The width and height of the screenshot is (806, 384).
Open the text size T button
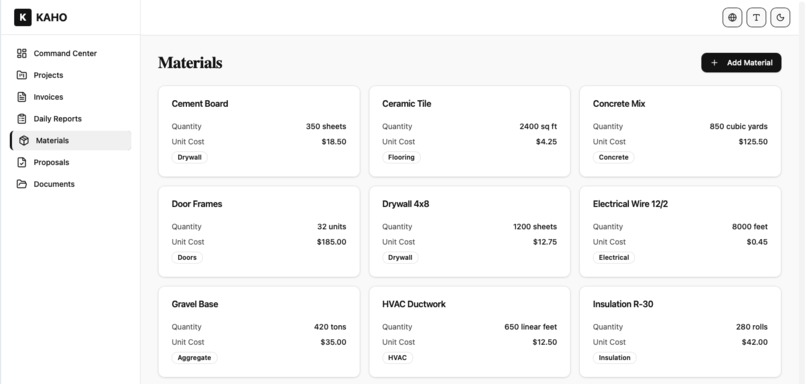point(756,17)
